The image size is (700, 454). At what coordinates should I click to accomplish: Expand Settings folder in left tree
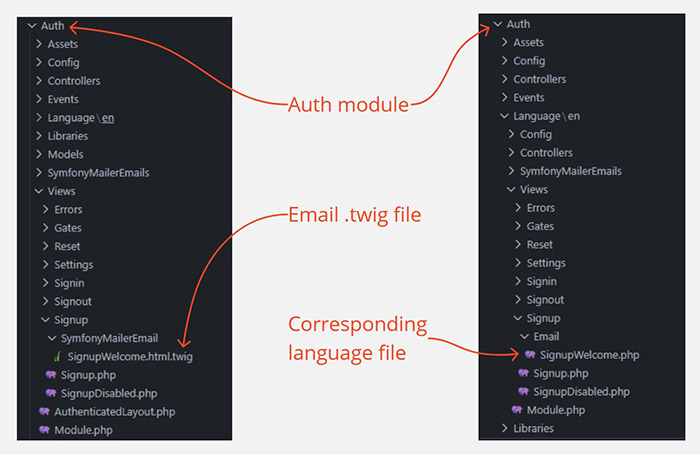[46, 264]
